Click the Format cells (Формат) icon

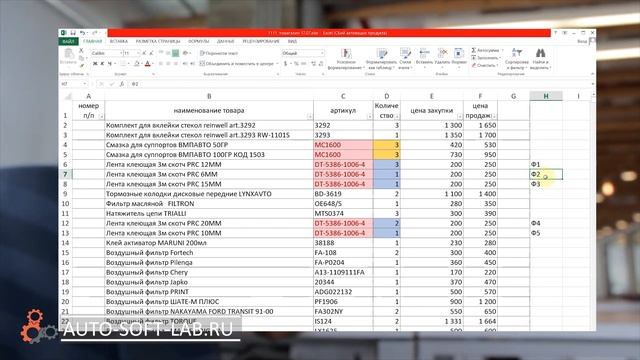coord(459,53)
